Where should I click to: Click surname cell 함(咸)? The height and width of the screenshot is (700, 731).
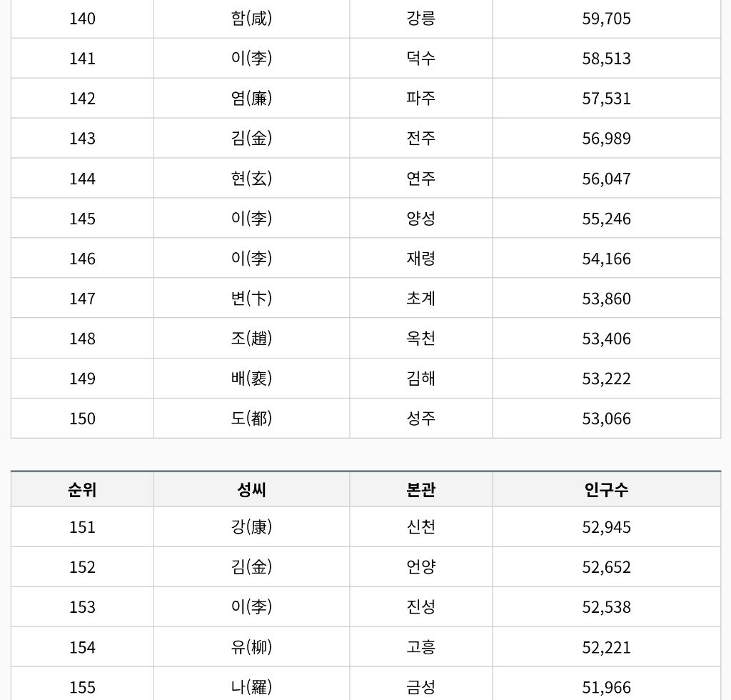tap(252, 19)
